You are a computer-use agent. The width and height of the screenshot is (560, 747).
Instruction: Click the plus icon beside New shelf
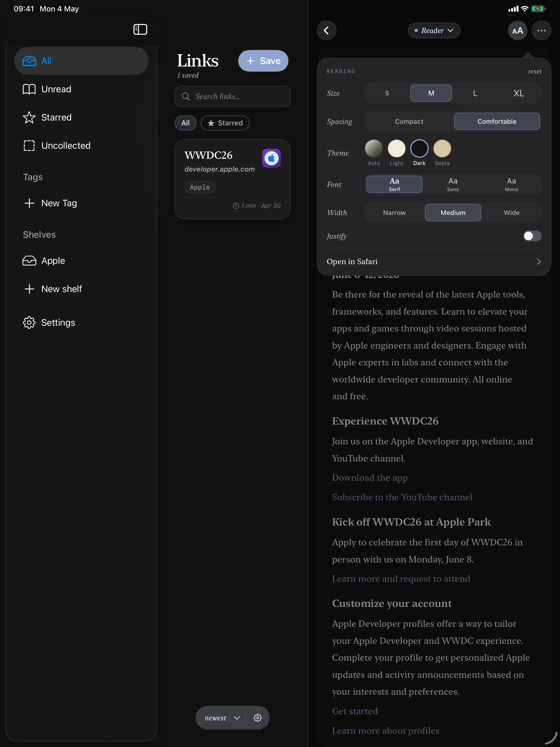point(29,289)
